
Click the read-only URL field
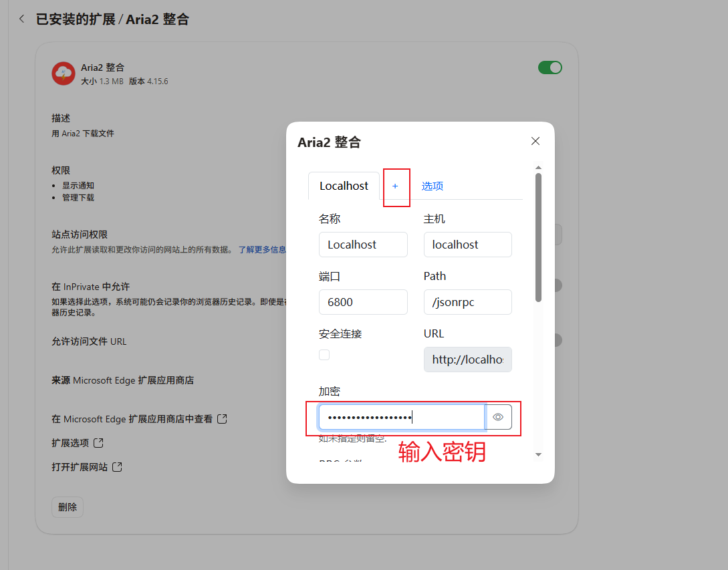467,360
